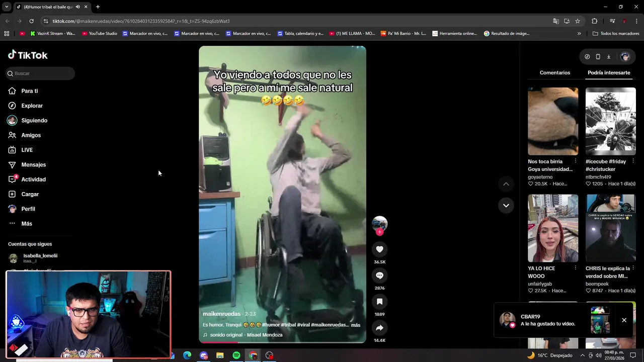Screen dimensions: 644x362
Task: Open Todos los marcadores folder
Action: click(x=616, y=34)
